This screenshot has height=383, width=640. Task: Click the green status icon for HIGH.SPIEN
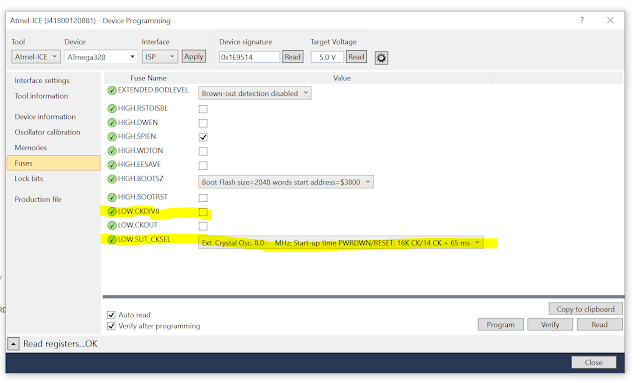tap(112, 136)
